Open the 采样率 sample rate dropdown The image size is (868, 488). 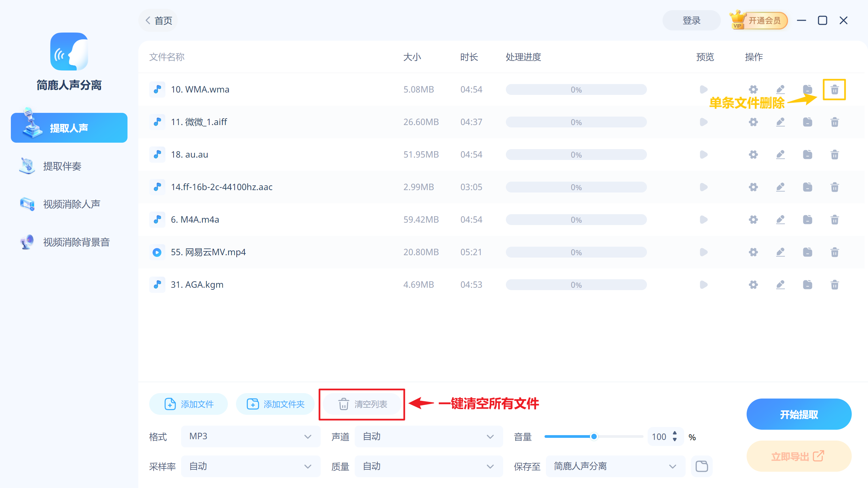point(250,466)
